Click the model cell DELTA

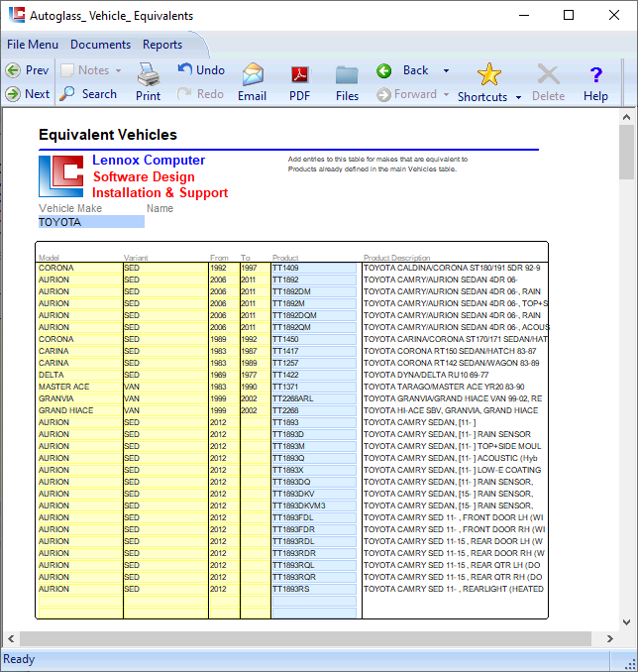click(80, 375)
